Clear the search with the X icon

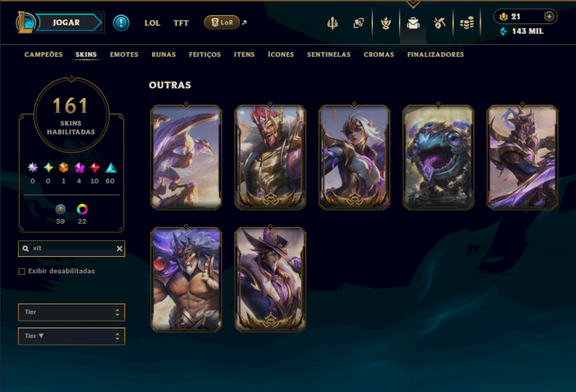pos(120,248)
